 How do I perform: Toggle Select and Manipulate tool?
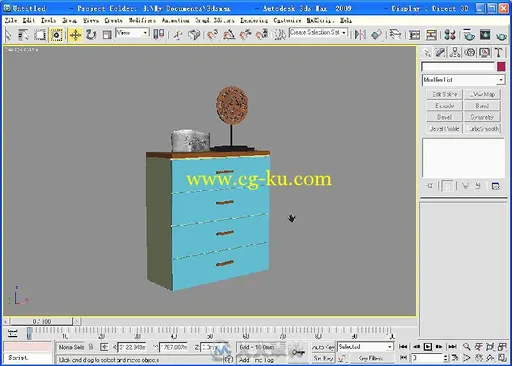[x=178, y=35]
